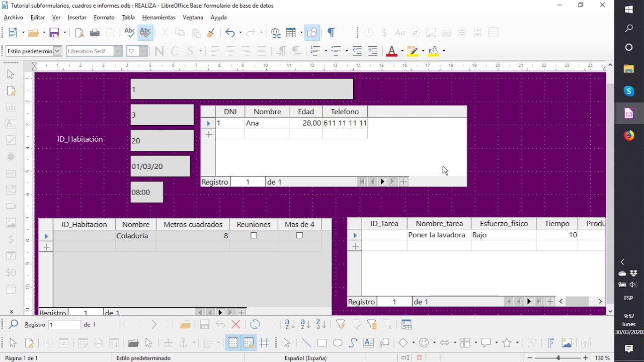Click the Insert hyperlink globe icon

coord(276,33)
